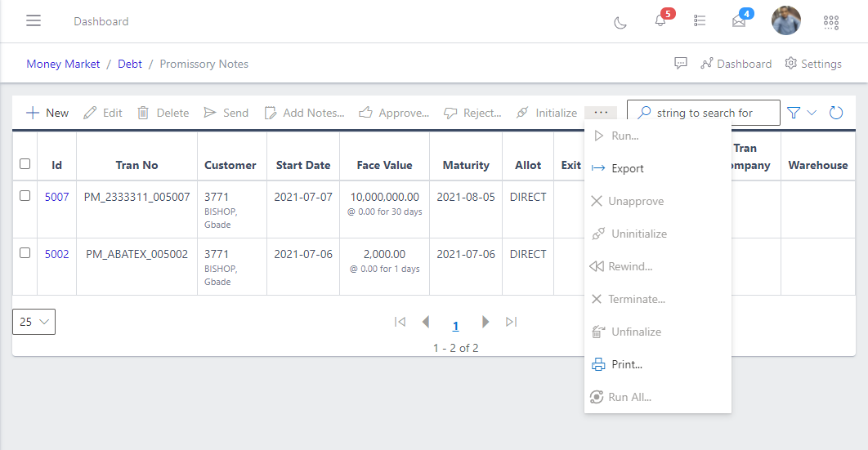This screenshot has width=868, height=450.
Task: Expand the filter dropdown chevron
Action: click(x=812, y=113)
